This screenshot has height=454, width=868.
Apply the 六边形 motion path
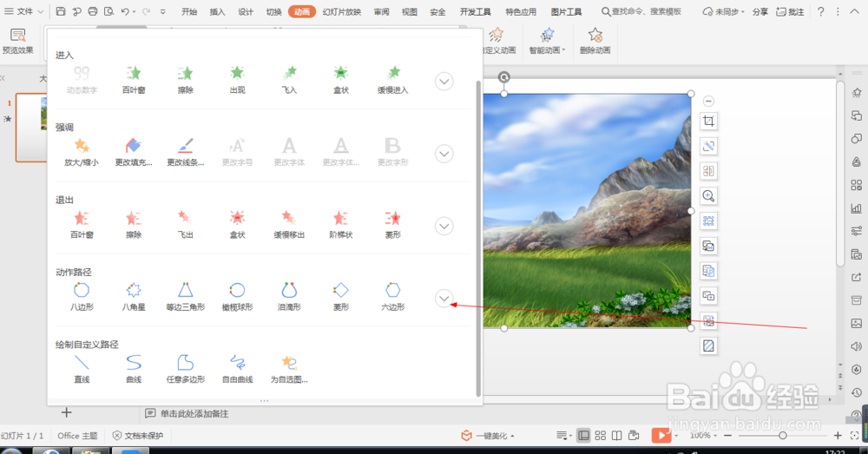393,298
